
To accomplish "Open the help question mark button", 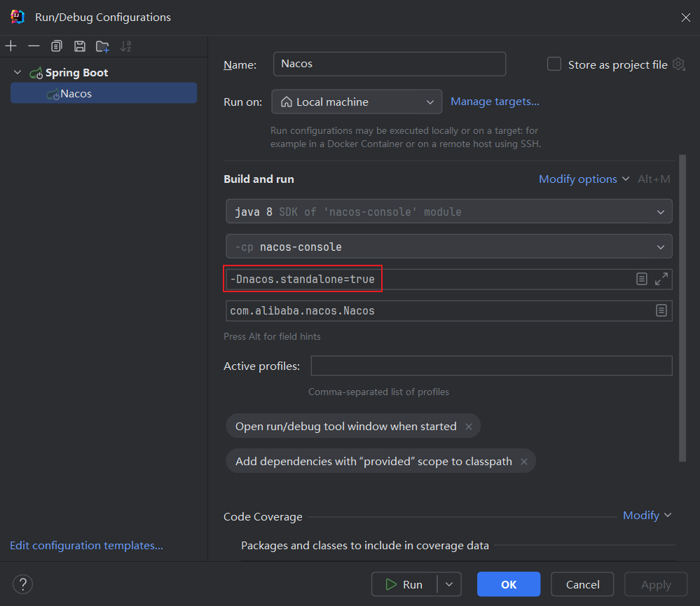I will tap(22, 584).
